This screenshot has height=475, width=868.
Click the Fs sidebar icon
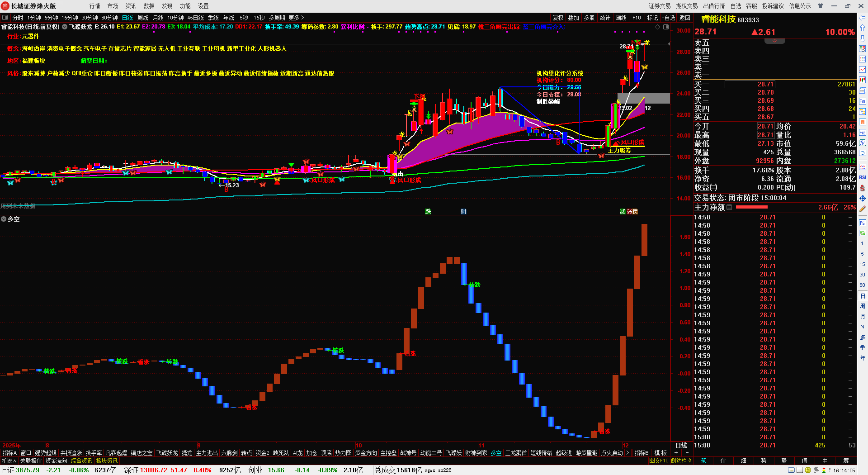863,223
